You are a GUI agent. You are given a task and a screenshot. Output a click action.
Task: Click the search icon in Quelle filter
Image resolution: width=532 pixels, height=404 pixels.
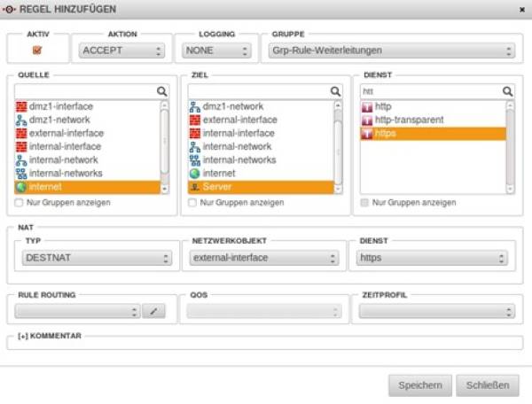pyautogui.click(x=162, y=91)
